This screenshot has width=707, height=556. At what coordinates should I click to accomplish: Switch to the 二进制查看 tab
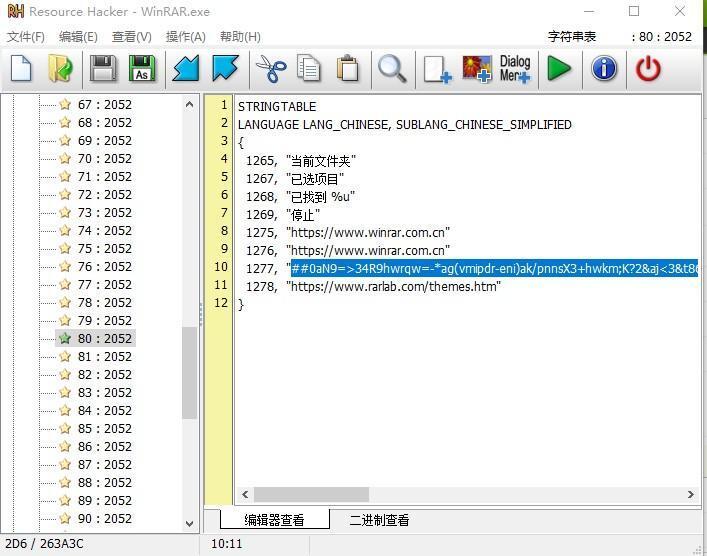(x=379, y=520)
